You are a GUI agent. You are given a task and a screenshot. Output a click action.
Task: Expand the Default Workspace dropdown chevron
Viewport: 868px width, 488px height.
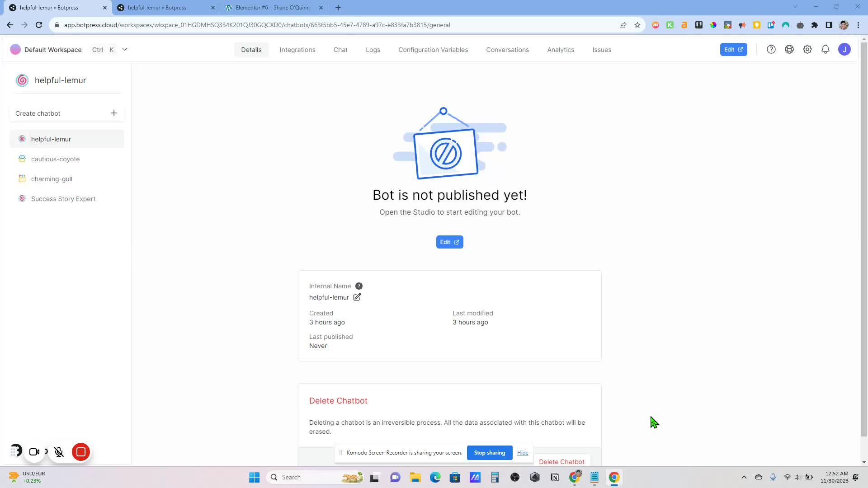coord(125,49)
